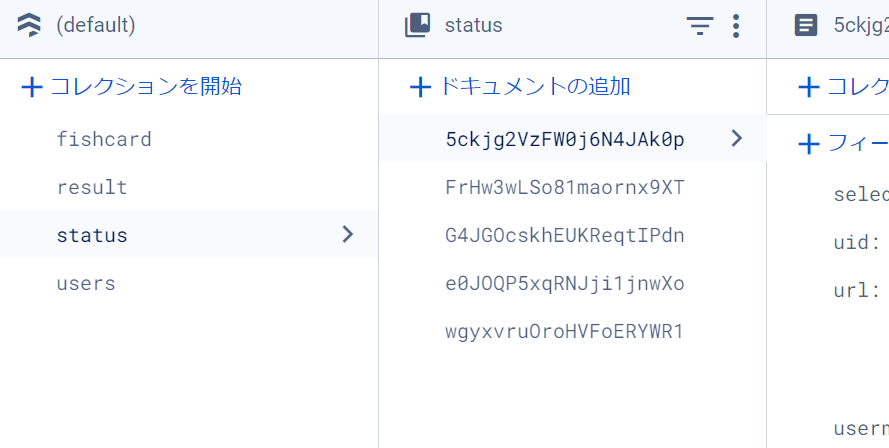Viewport: 889px width, 448px height.
Task: Click the plus icon beside フィー field
Action: 809,144
